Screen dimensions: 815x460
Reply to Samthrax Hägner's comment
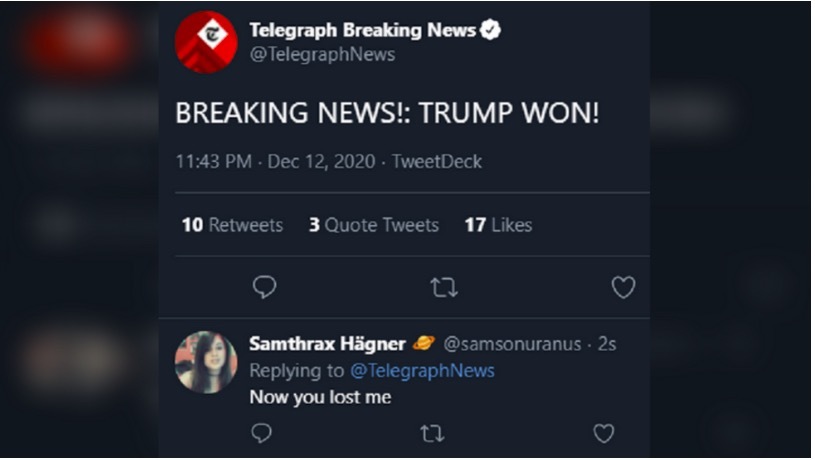pyautogui.click(x=261, y=433)
